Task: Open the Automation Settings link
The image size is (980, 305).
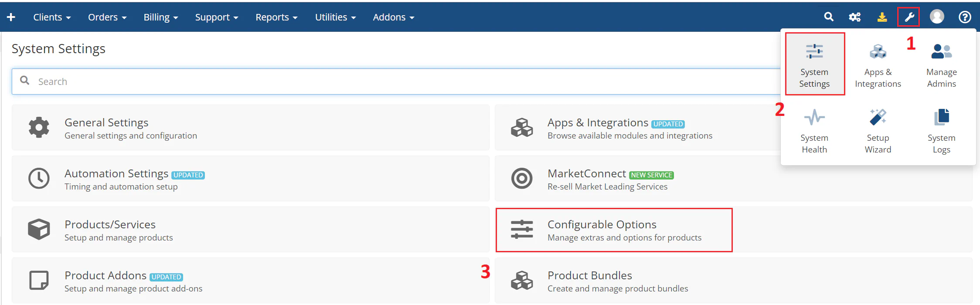Action: click(116, 173)
